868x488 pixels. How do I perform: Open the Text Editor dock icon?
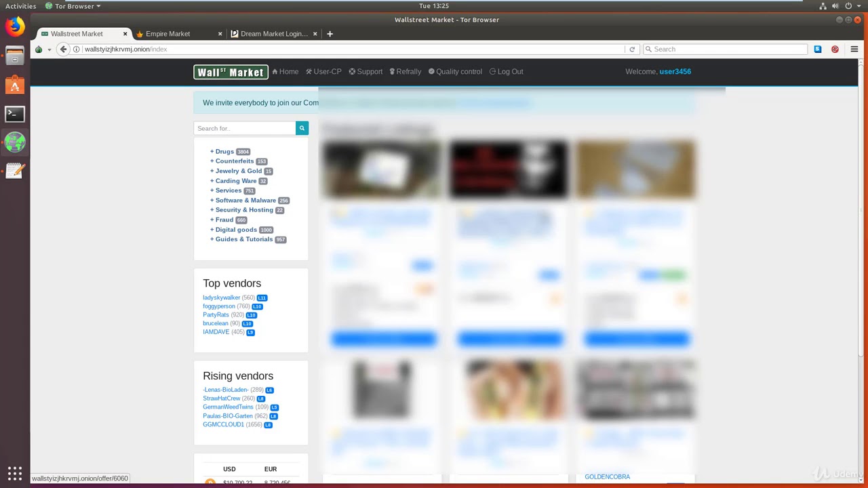coord(15,171)
